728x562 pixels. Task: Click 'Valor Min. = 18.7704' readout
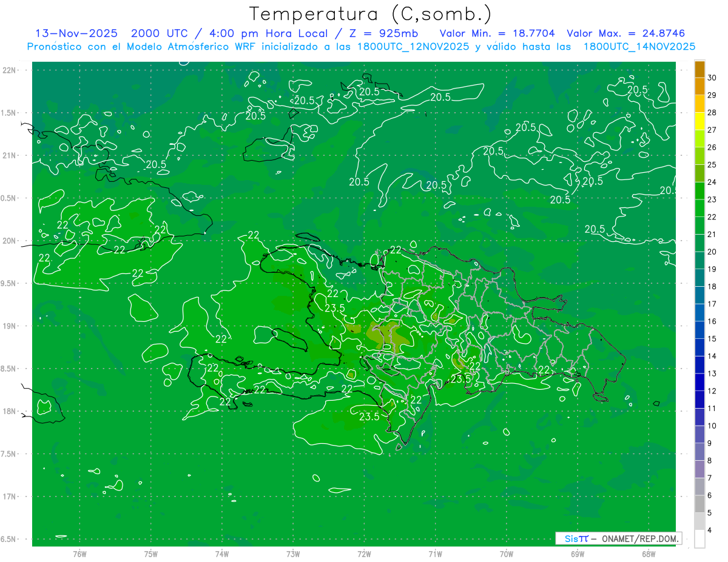point(497,33)
